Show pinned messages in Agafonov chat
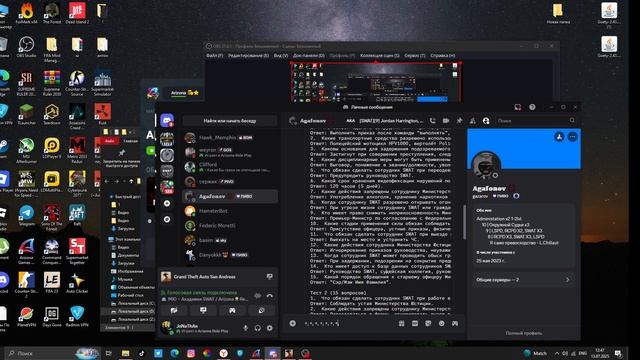Image resolution: width=640 pixels, height=360 pixels. 459,121
